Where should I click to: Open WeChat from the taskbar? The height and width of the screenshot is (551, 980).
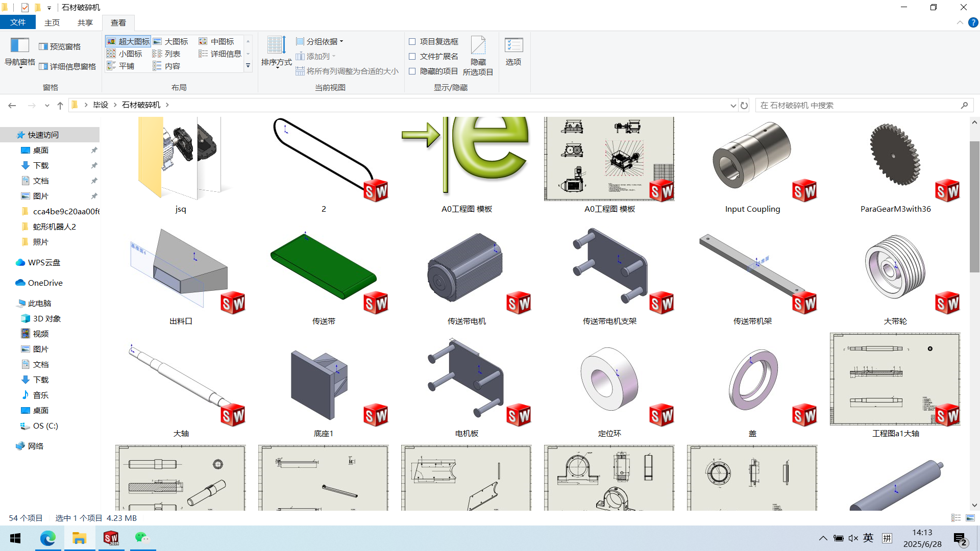[142, 538]
